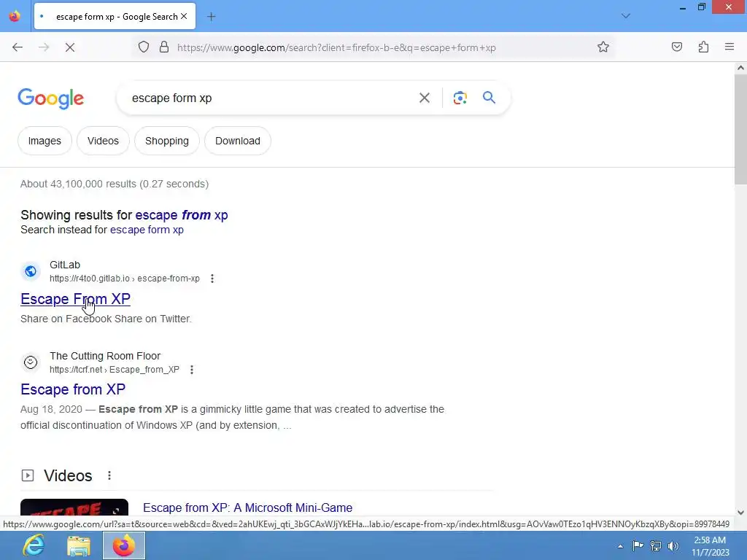Open Action Center flag icon
747x560 pixels.
pos(638,545)
